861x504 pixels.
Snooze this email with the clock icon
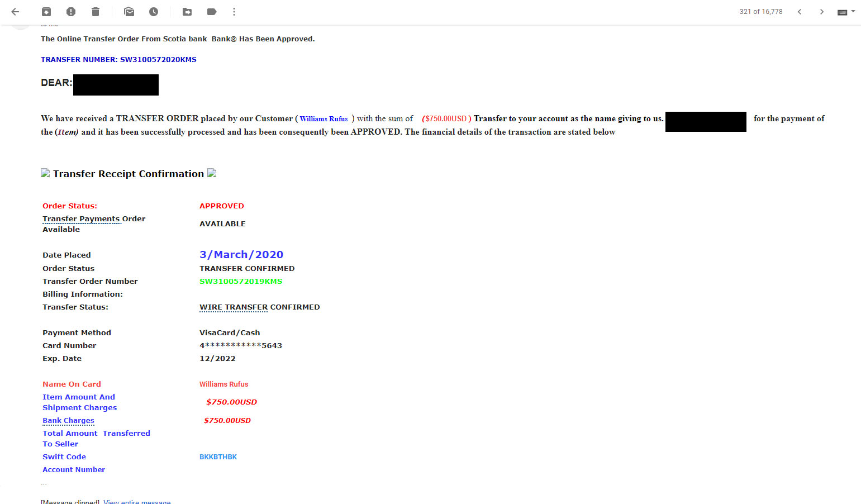point(154,12)
